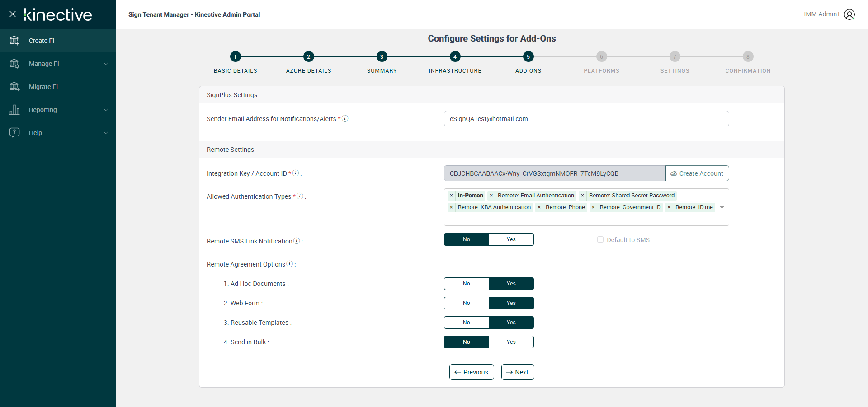868x407 pixels.
Task: Go to step 3 Summary circle
Action: click(x=382, y=56)
